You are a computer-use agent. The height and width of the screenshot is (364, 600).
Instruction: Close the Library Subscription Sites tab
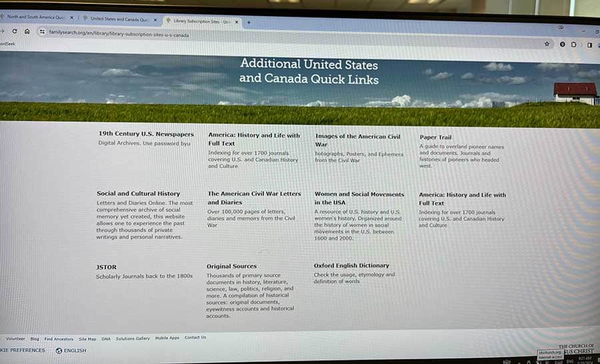coord(237,22)
